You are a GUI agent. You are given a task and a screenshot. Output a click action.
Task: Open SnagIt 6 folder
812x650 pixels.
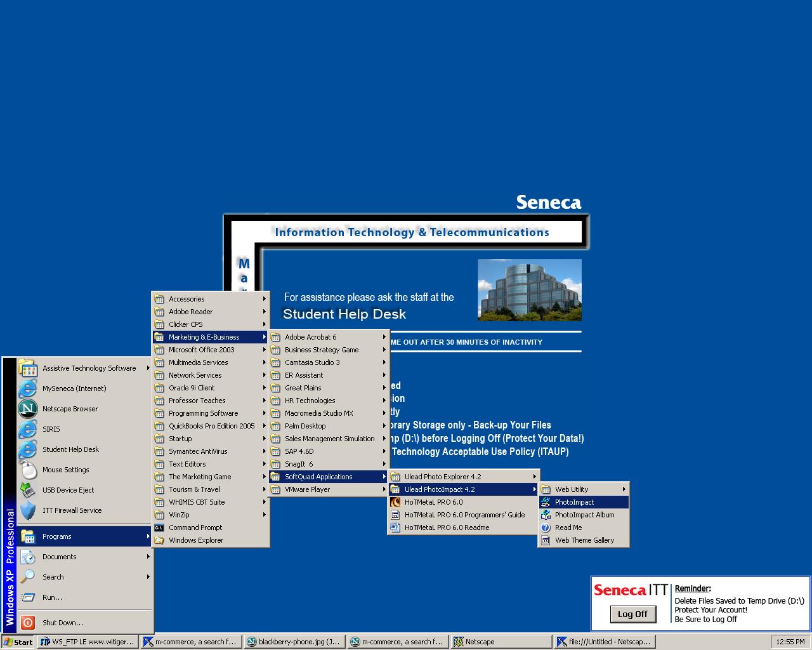(x=329, y=464)
